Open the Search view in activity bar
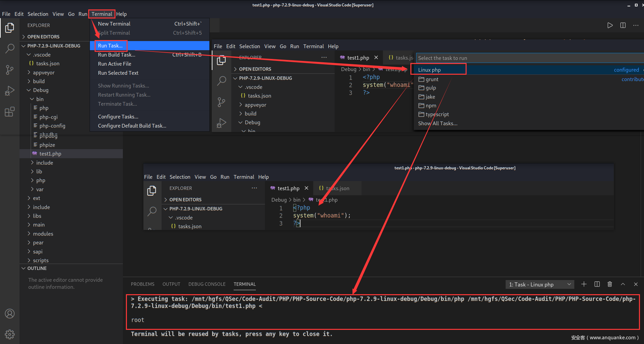Screen dimensions: 644x344 click(x=10, y=48)
